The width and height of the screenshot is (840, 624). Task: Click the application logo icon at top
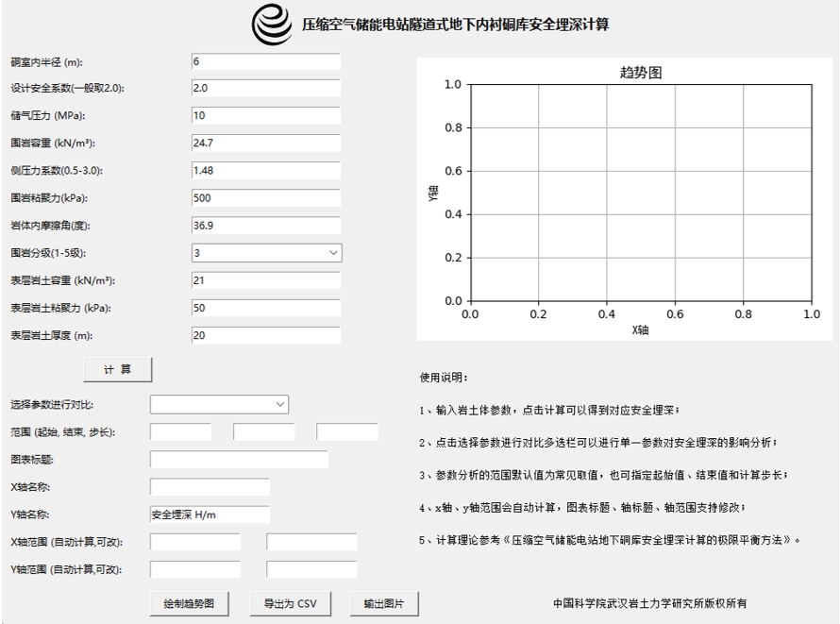point(272,25)
